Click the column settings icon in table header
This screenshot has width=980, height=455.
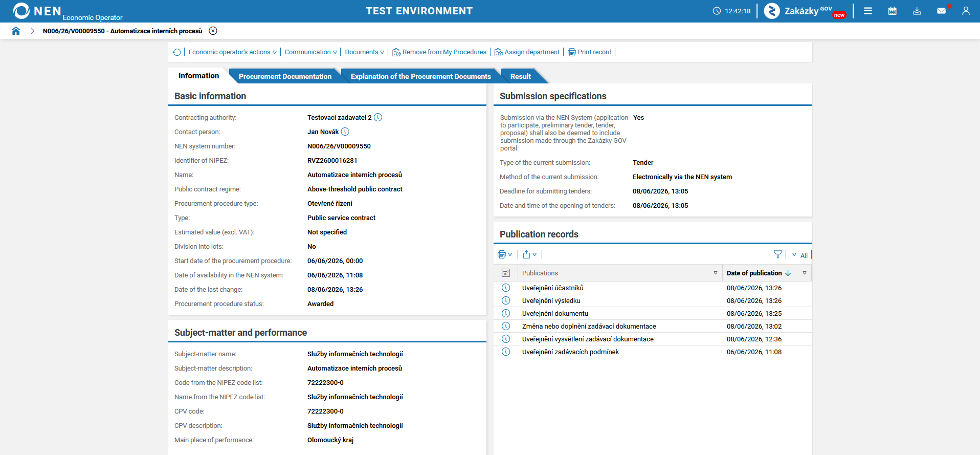(x=506, y=273)
